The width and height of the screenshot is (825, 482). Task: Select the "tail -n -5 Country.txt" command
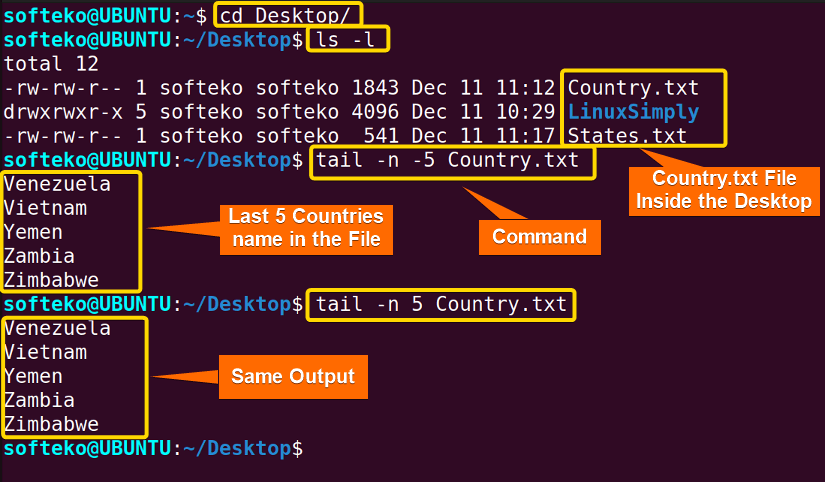(447, 160)
